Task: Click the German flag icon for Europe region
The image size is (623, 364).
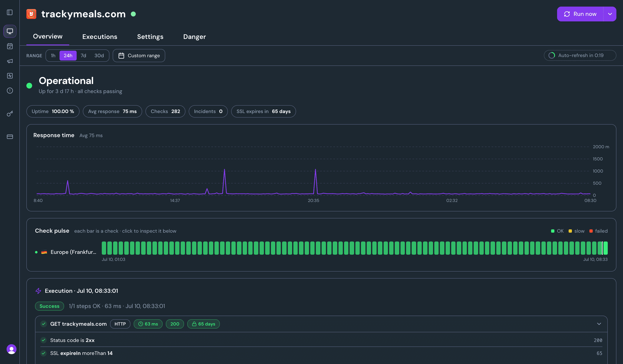Action: coord(44,252)
